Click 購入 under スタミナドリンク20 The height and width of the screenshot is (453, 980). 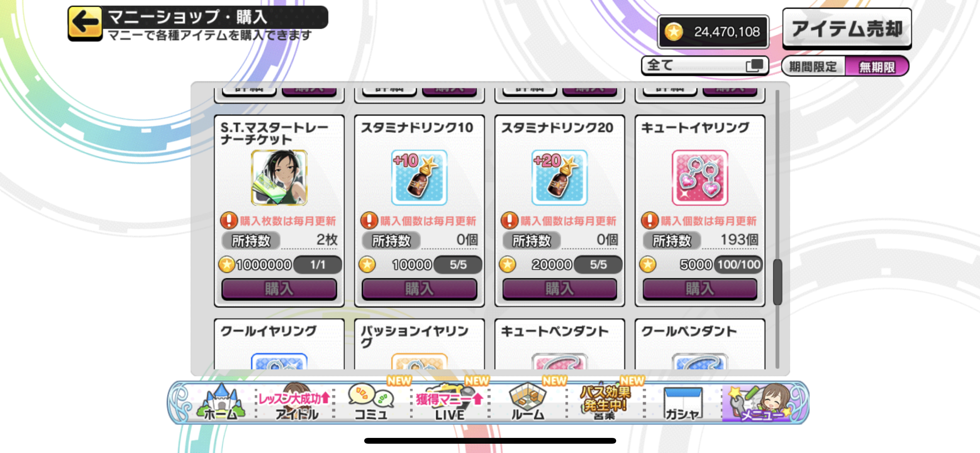coord(560,289)
